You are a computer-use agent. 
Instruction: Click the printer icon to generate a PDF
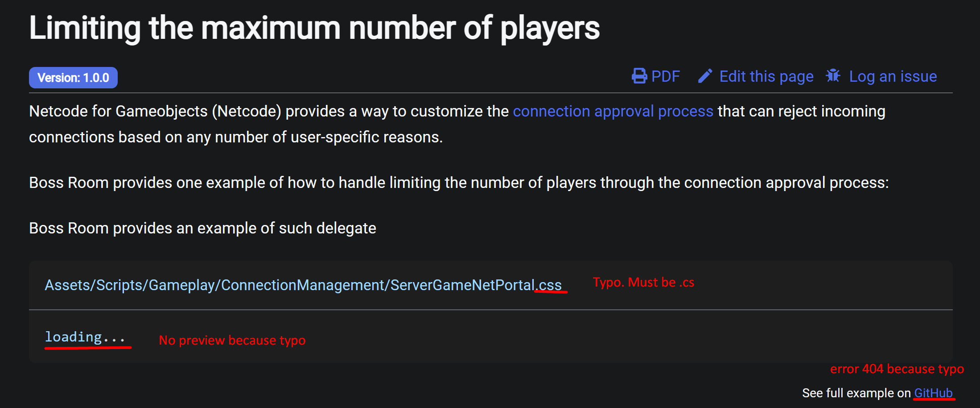click(x=640, y=76)
